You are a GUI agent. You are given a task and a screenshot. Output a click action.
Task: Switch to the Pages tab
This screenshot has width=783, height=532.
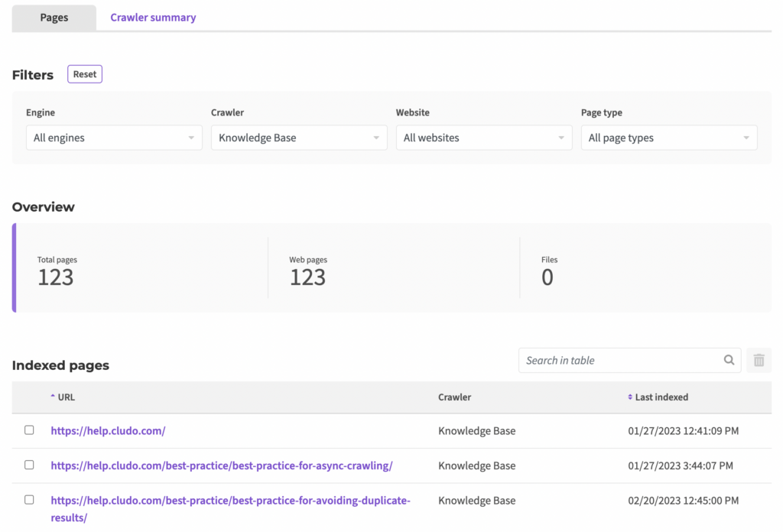54,18
